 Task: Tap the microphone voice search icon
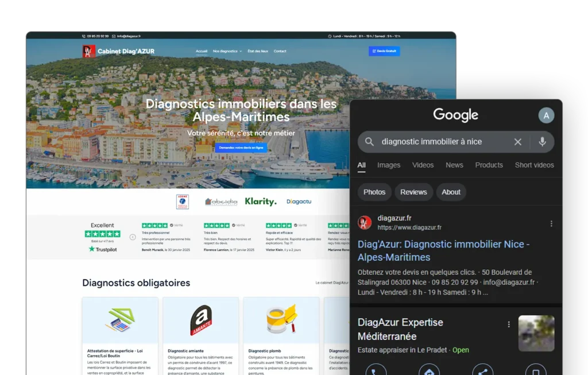[542, 142]
